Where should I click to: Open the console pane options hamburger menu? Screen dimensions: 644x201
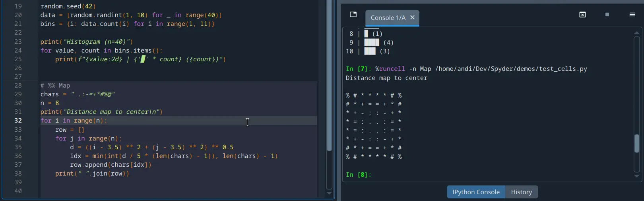click(632, 15)
